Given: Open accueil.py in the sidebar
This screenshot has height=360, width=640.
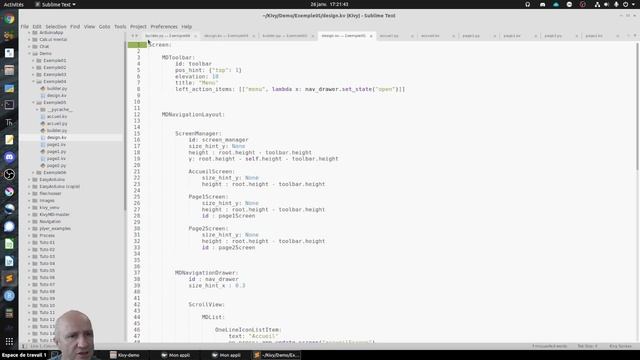Looking at the screenshot, I should [57, 123].
